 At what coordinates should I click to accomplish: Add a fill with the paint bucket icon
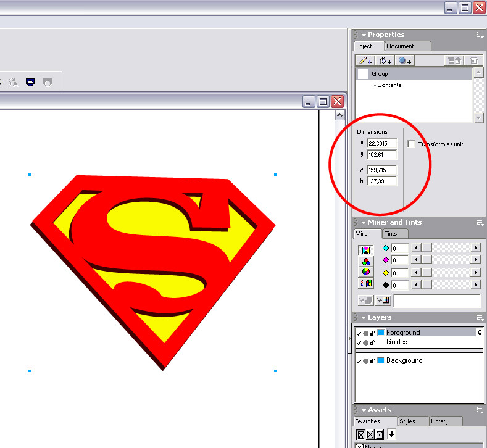pyautogui.click(x=385, y=60)
